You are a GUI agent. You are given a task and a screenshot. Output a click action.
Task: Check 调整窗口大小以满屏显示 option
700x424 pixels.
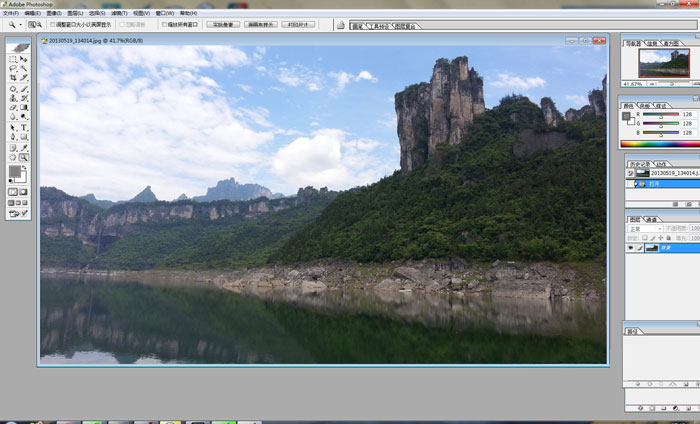52,25
